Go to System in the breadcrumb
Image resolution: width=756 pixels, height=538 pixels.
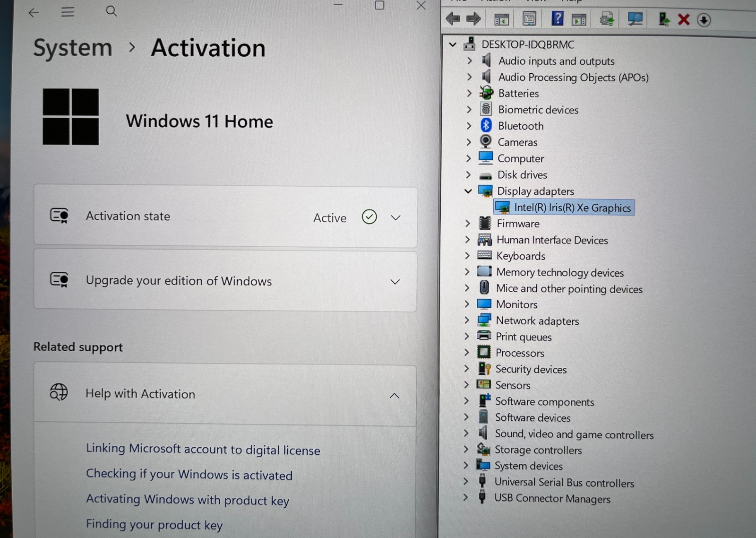click(73, 48)
